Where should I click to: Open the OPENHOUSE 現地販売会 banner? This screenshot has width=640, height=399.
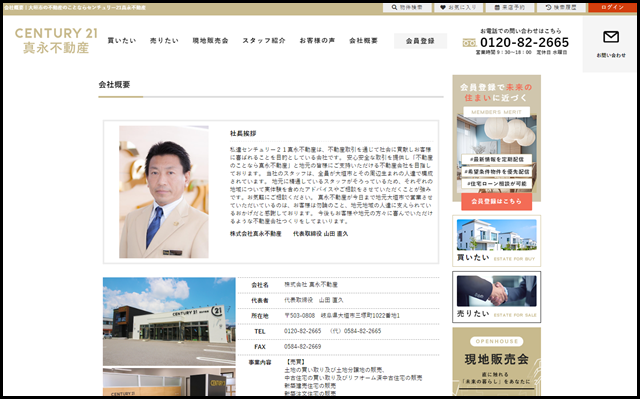[496, 361]
